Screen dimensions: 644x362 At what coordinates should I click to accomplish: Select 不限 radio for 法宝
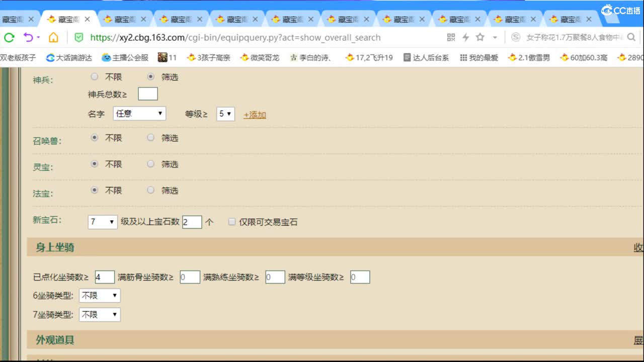(95, 190)
